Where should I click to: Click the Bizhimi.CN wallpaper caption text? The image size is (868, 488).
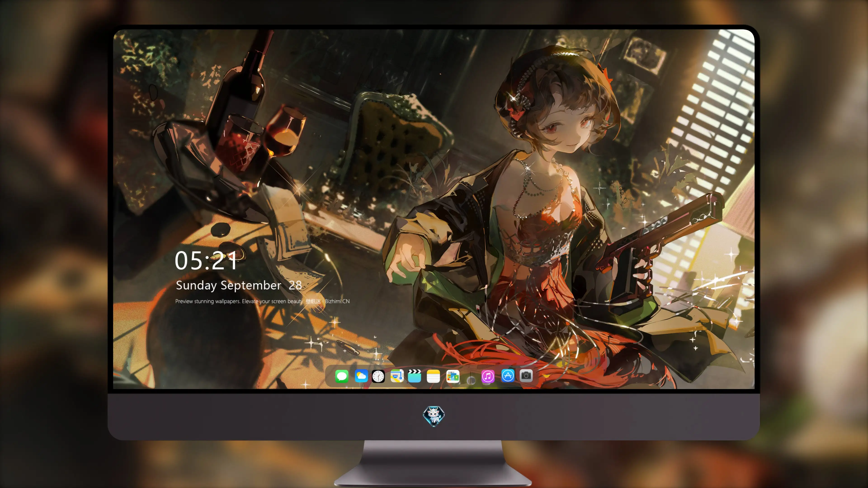262,301
